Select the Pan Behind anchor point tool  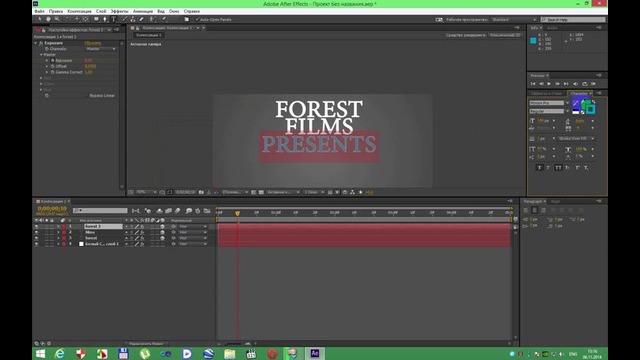85,19
